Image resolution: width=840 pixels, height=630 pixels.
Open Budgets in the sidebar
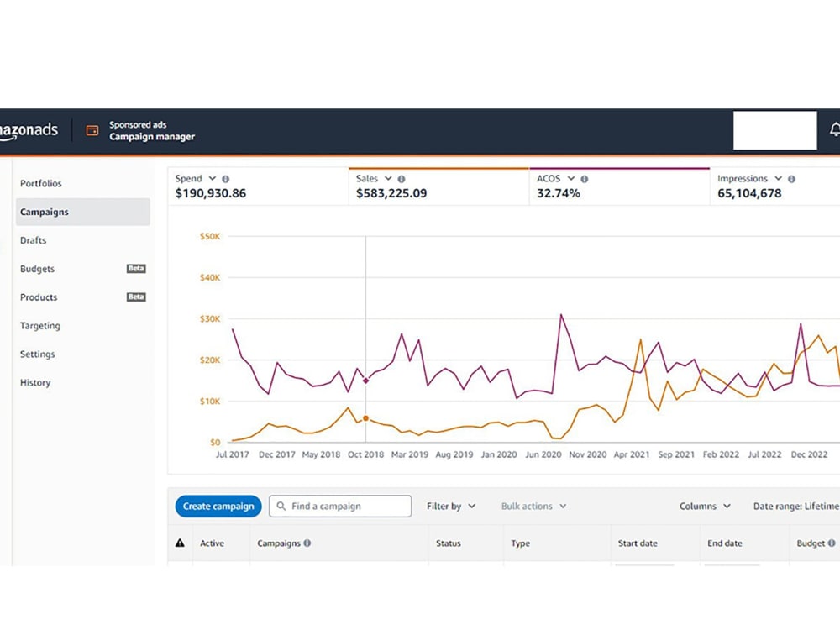[37, 269]
